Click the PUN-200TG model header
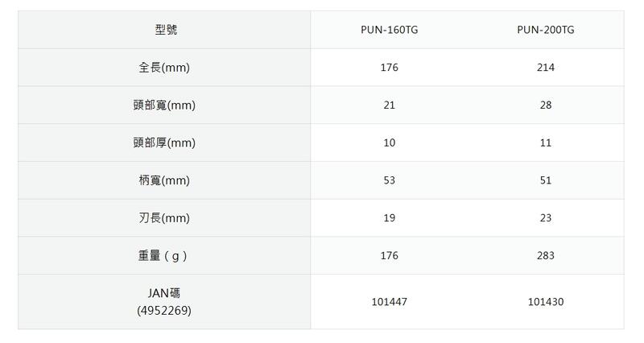The width and height of the screenshot is (644, 343). 546,30
